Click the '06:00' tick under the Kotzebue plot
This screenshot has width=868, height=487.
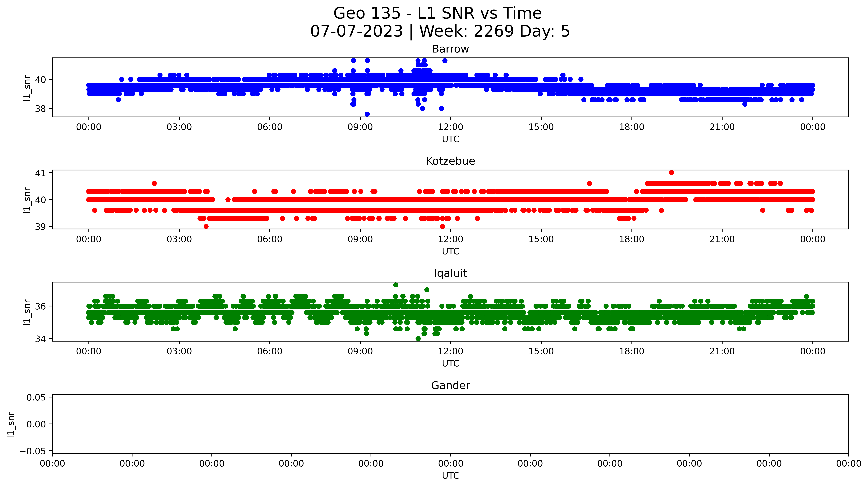click(x=270, y=240)
